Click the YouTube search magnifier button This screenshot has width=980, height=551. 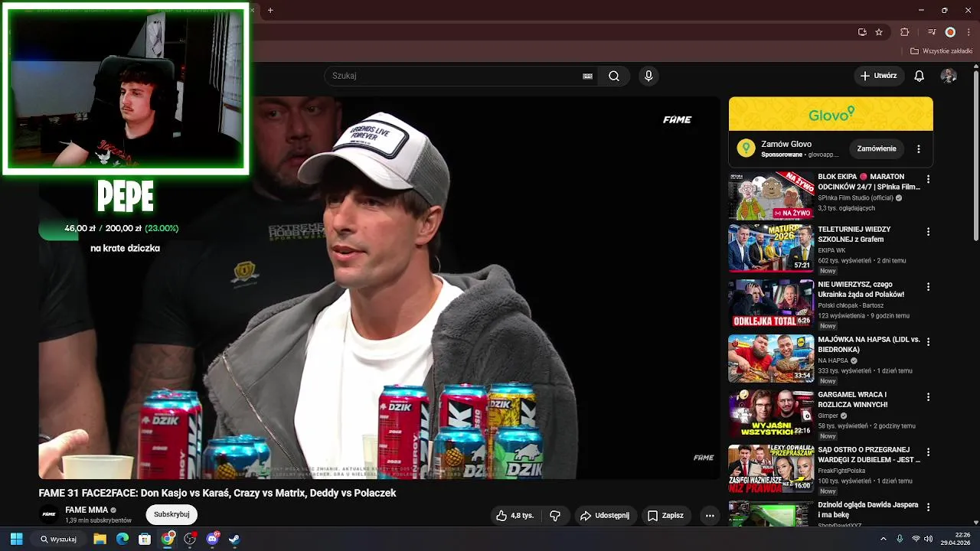[x=614, y=76]
